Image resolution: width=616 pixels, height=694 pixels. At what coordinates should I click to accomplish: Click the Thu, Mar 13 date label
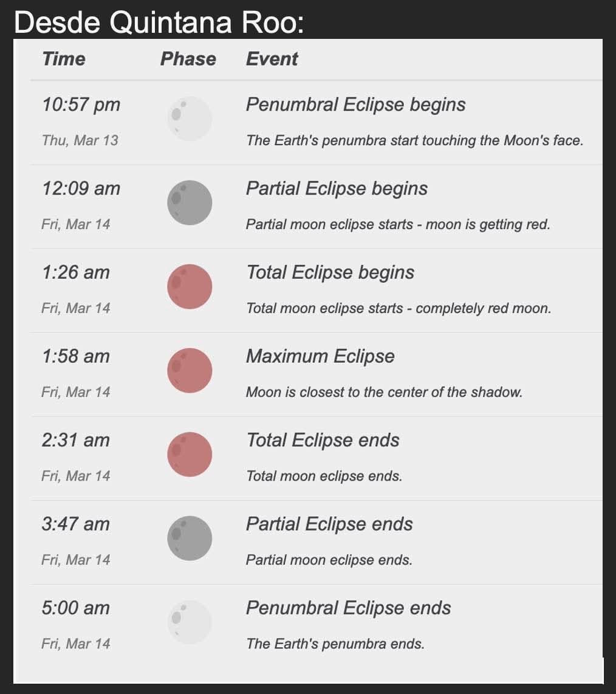pos(80,140)
